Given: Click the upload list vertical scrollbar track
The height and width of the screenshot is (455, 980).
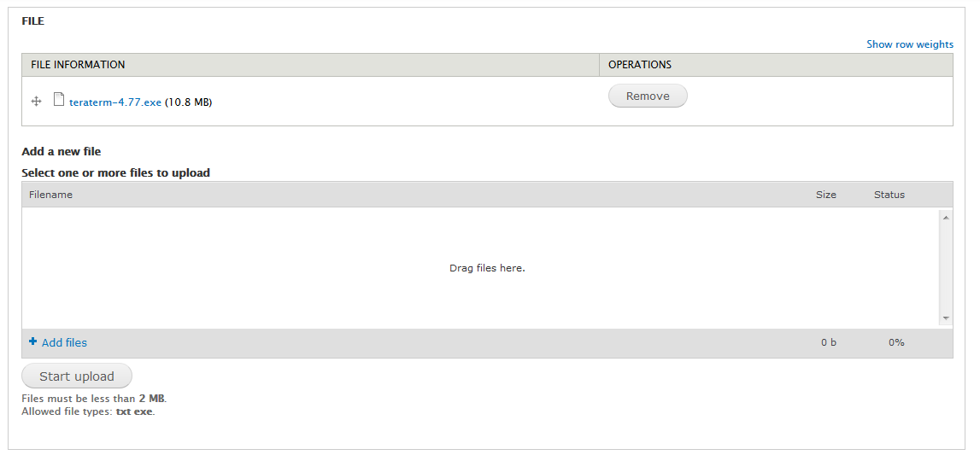Looking at the screenshot, I should (x=946, y=268).
